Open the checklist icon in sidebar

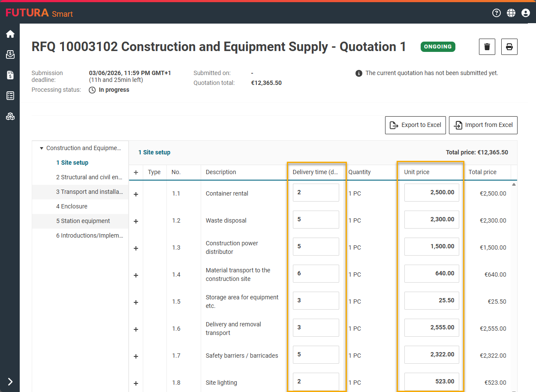click(x=10, y=96)
